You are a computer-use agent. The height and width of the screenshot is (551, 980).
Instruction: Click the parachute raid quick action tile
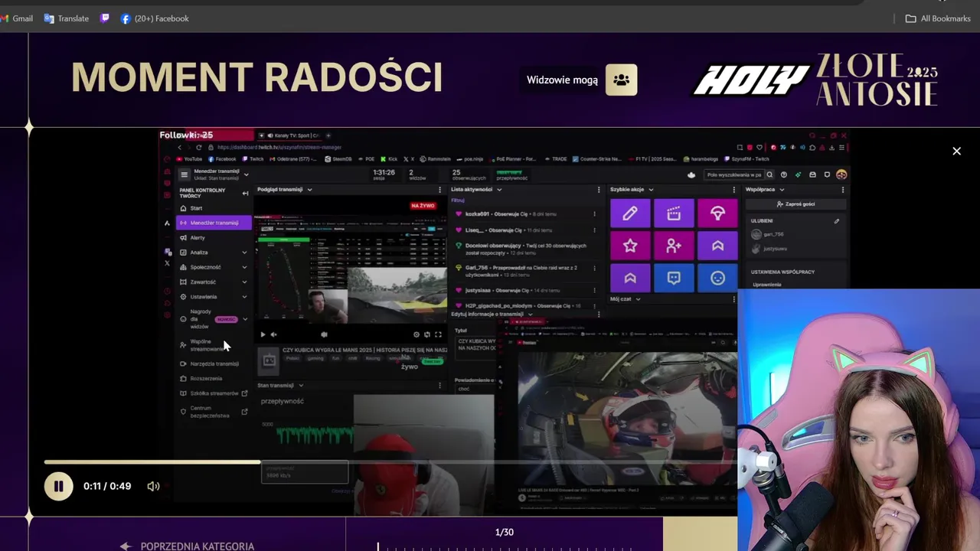tap(717, 214)
